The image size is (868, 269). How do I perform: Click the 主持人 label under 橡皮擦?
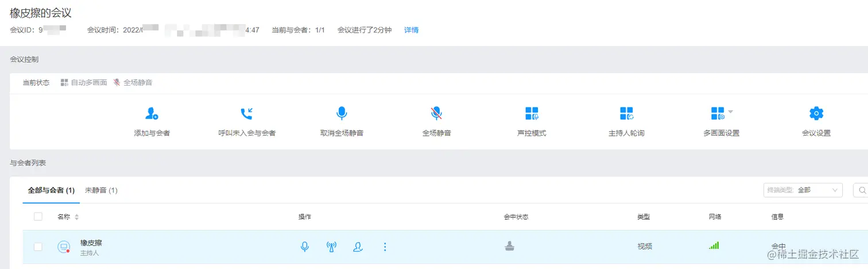click(90, 253)
